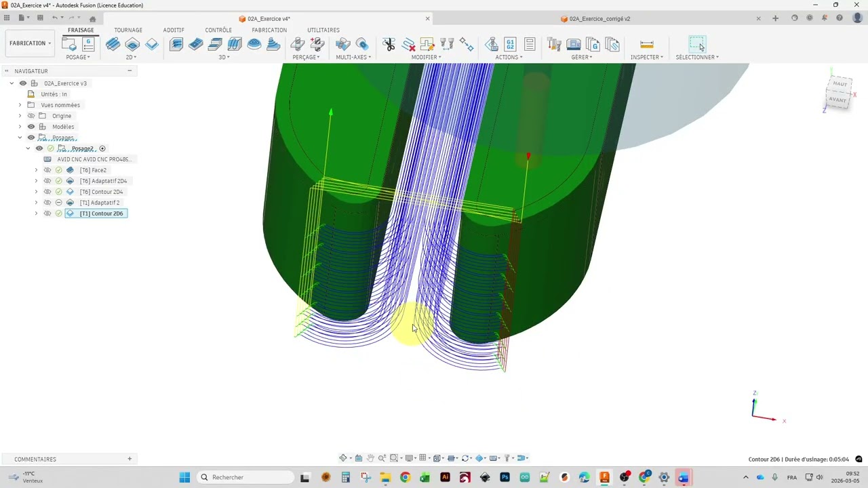Collapse the NAVIGATEUR panel minus button

(130, 70)
